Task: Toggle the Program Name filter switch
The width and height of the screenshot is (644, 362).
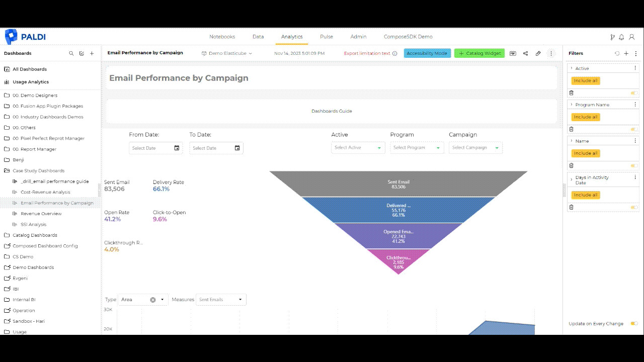Action: point(634,129)
